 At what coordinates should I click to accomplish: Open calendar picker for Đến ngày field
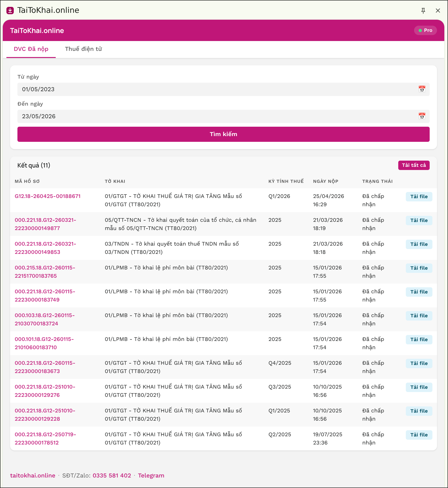click(422, 116)
